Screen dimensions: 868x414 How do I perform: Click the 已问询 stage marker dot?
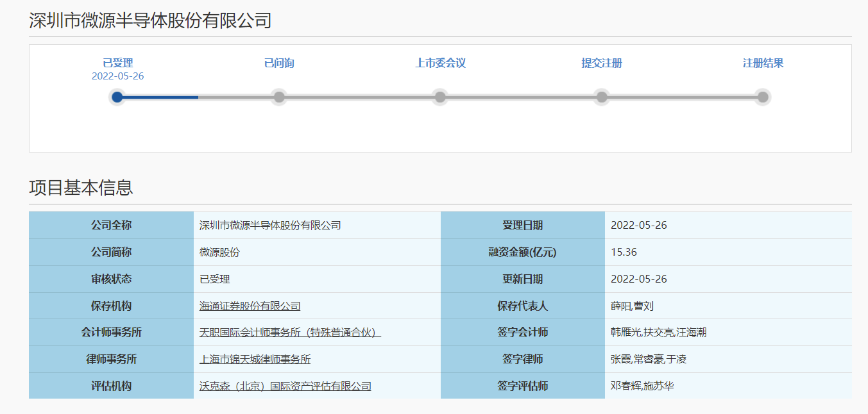(278, 97)
